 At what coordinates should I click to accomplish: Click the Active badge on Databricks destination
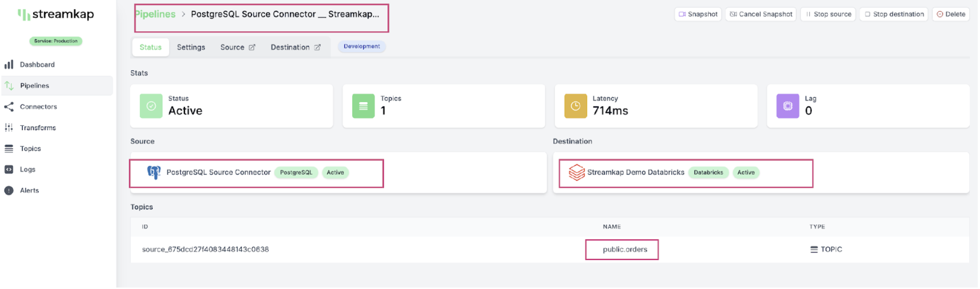pyautogui.click(x=746, y=172)
